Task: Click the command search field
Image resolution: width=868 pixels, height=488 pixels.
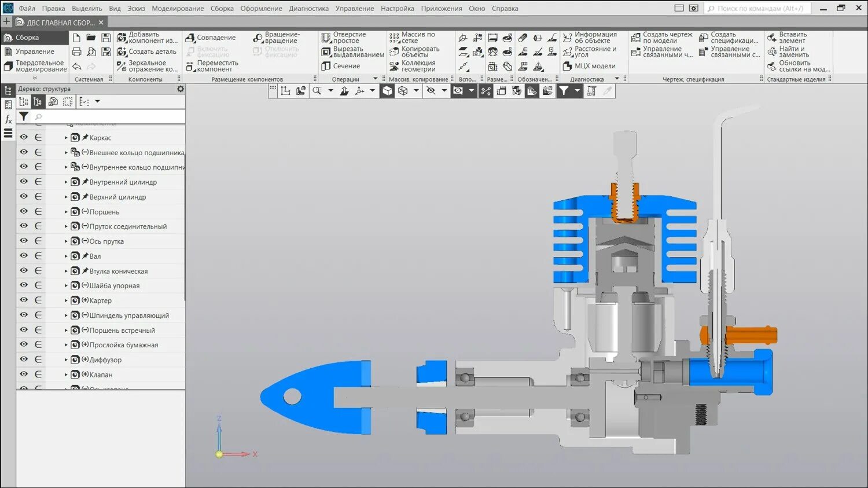Action: tap(757, 9)
